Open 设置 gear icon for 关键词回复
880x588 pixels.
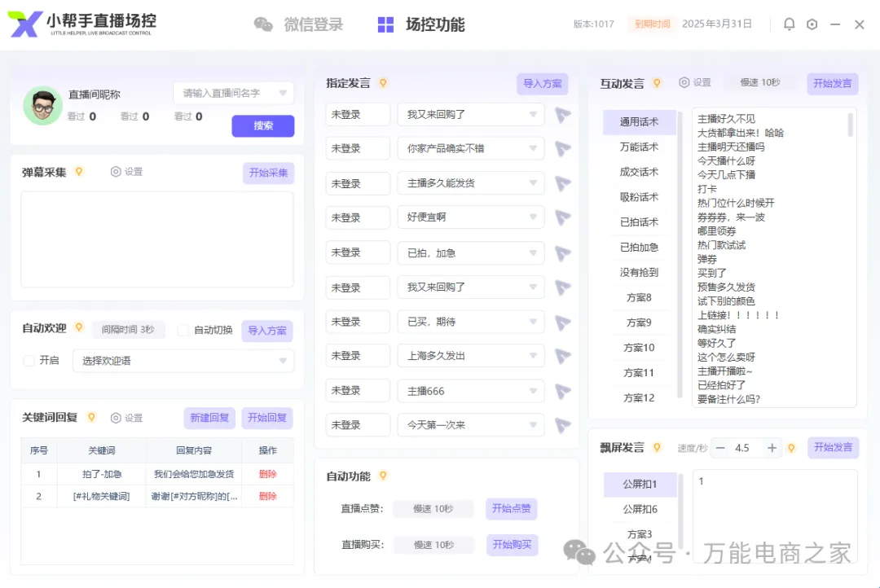(116, 418)
